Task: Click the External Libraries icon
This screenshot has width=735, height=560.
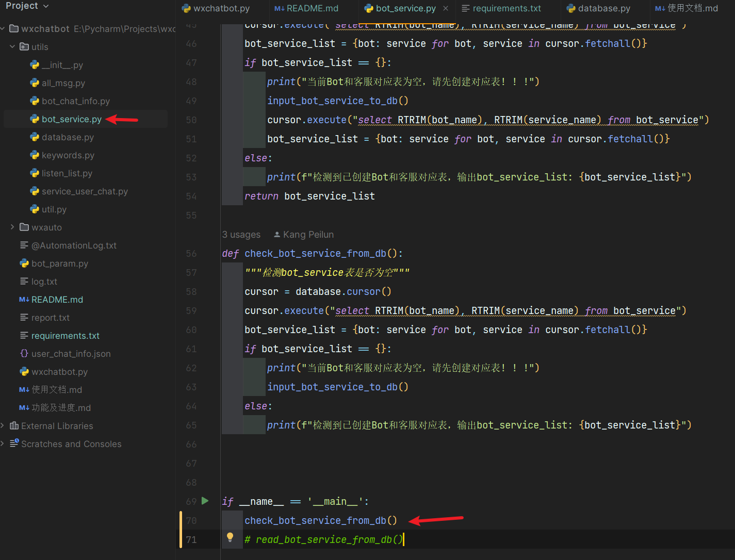Action: click(x=14, y=425)
